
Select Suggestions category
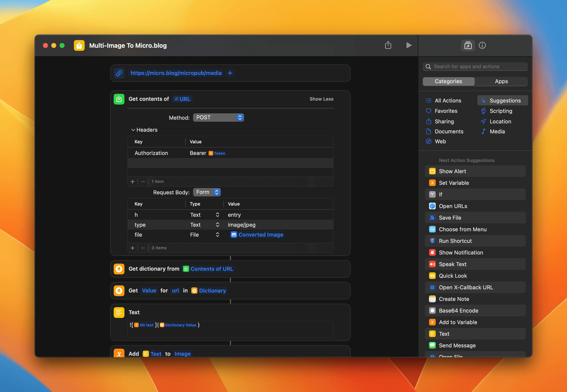pos(503,101)
